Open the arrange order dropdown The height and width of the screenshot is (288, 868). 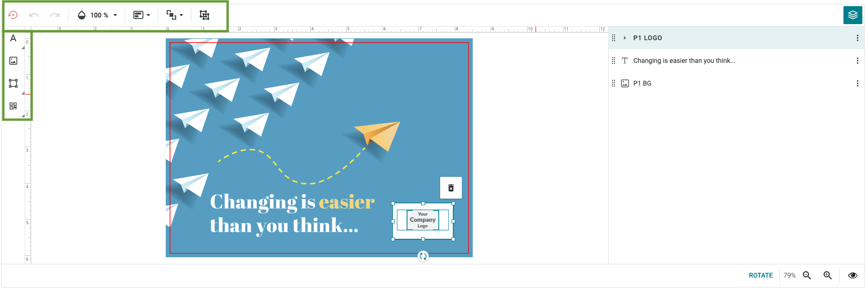click(x=174, y=15)
